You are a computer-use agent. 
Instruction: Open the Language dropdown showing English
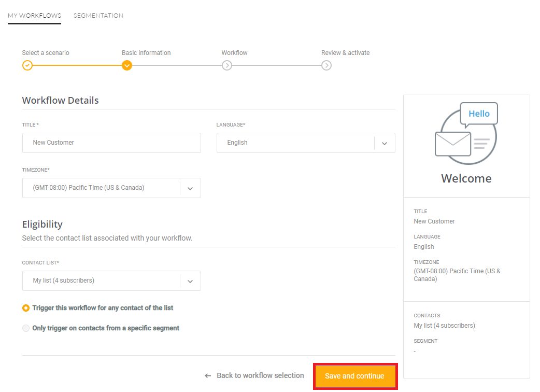tap(306, 143)
